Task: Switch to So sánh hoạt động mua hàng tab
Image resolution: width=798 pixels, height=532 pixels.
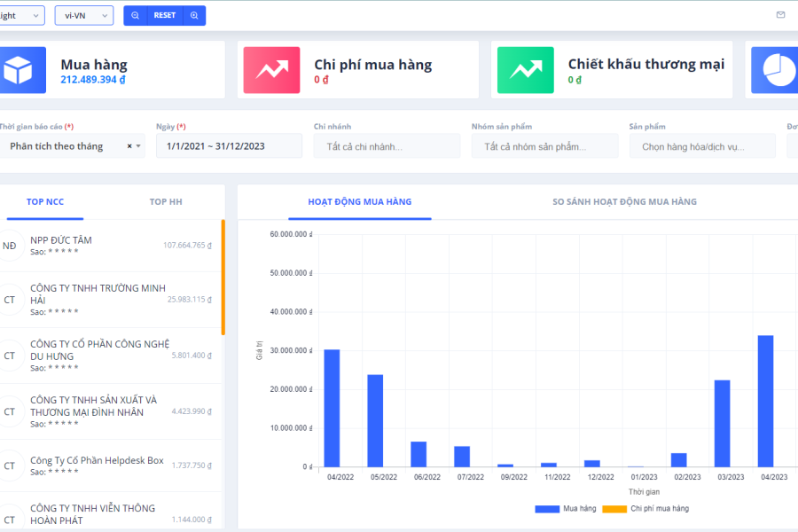Action: (x=624, y=202)
